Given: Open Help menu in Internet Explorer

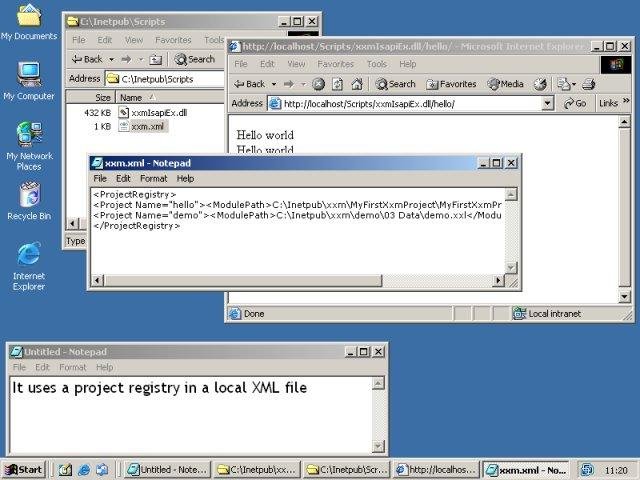Looking at the screenshot, I should tap(407, 64).
